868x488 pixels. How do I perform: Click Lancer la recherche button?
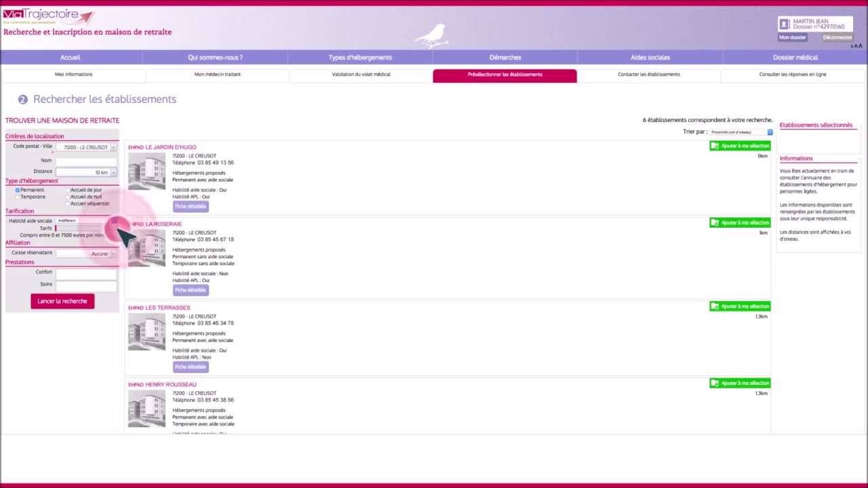point(62,301)
